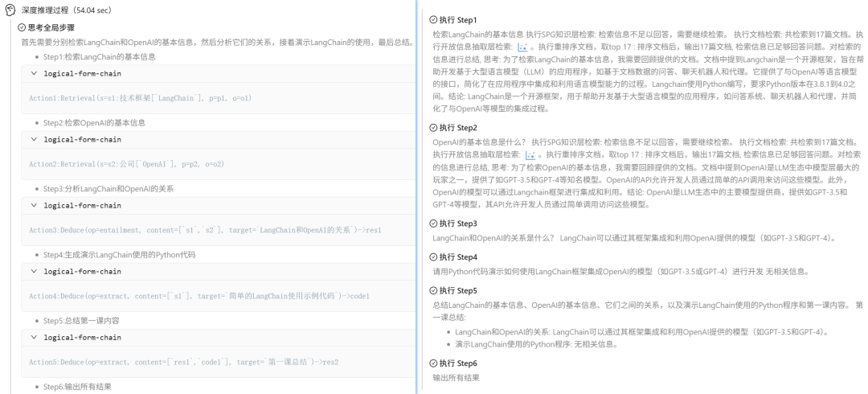Collapse the logical-form-chain block containing Action4
The image size is (868, 394).
click(x=34, y=272)
